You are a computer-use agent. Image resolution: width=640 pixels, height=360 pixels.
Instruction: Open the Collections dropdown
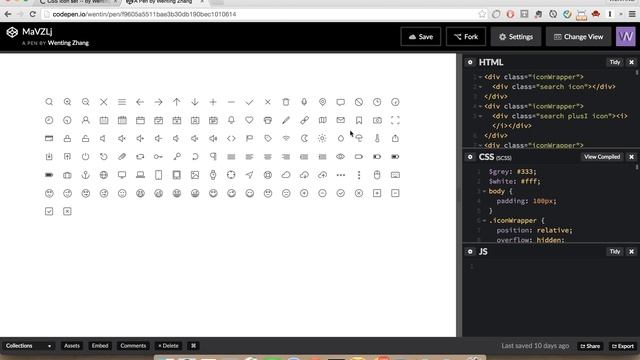click(x=28, y=346)
